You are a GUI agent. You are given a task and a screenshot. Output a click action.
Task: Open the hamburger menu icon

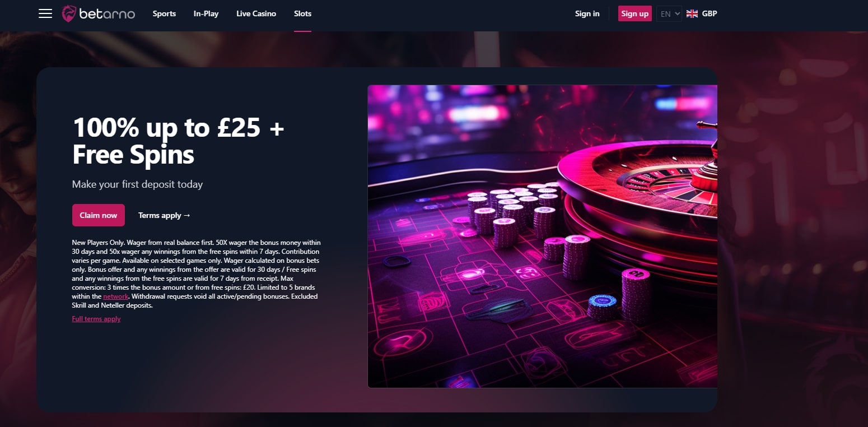(45, 13)
